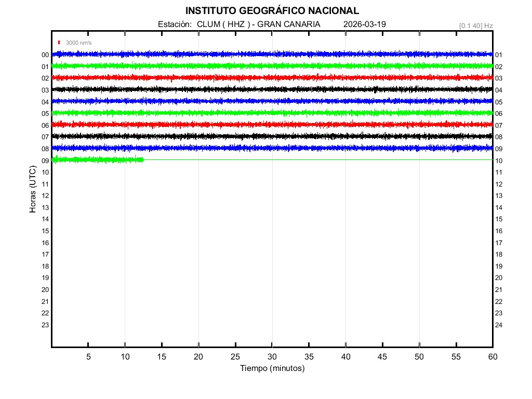Click the date 2026-03-19 in the header
This screenshot has height=399, width=532.
[x=365, y=24]
